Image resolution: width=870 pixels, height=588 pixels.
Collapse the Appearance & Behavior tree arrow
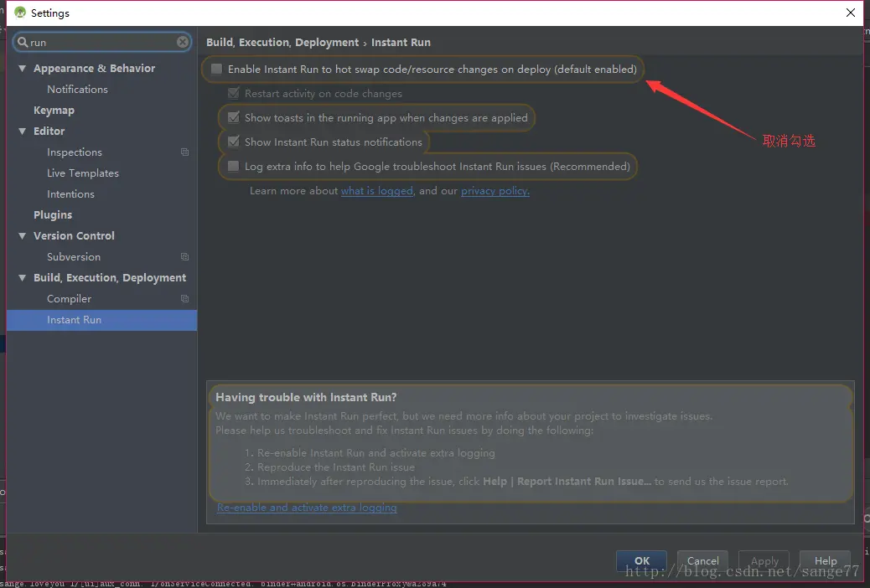pyautogui.click(x=22, y=68)
